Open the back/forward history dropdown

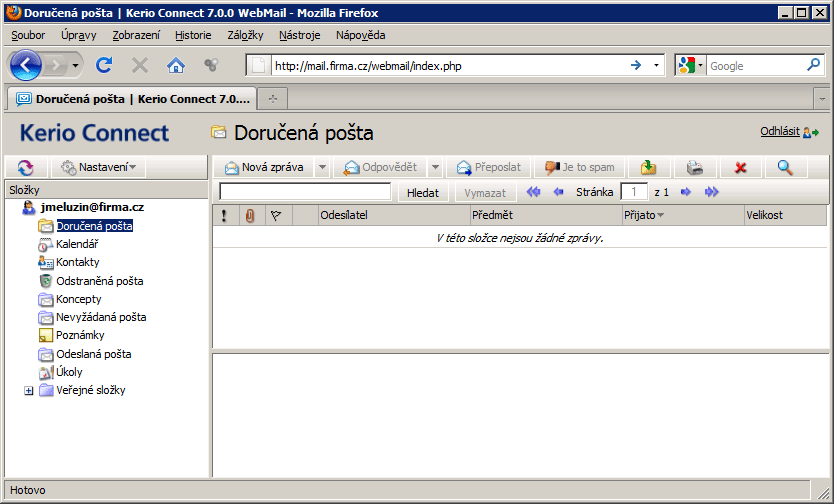coord(76,65)
